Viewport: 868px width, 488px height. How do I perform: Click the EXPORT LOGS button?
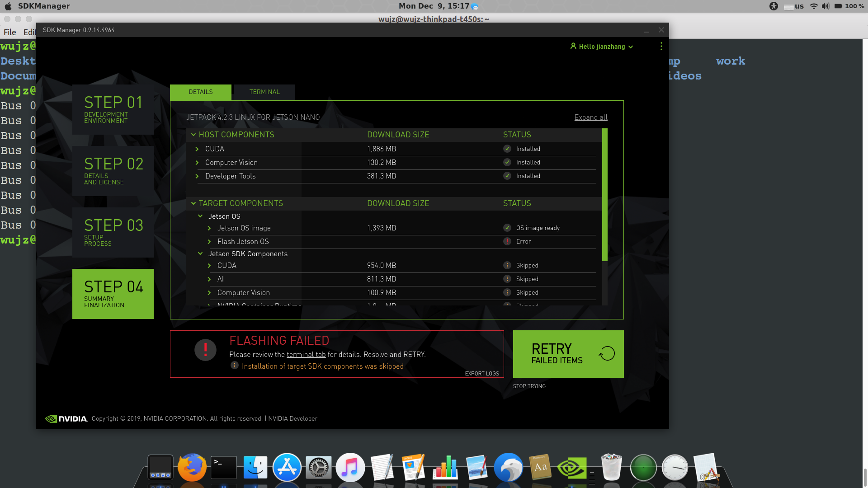point(481,374)
